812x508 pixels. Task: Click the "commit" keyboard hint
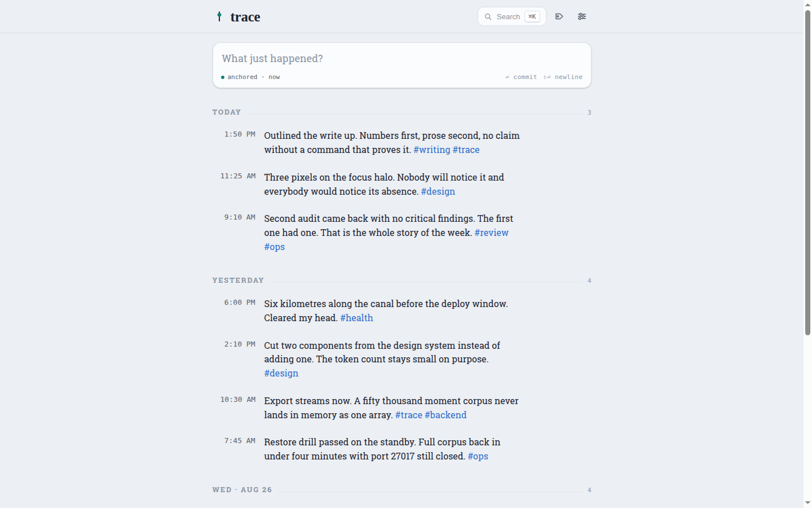pos(525,77)
